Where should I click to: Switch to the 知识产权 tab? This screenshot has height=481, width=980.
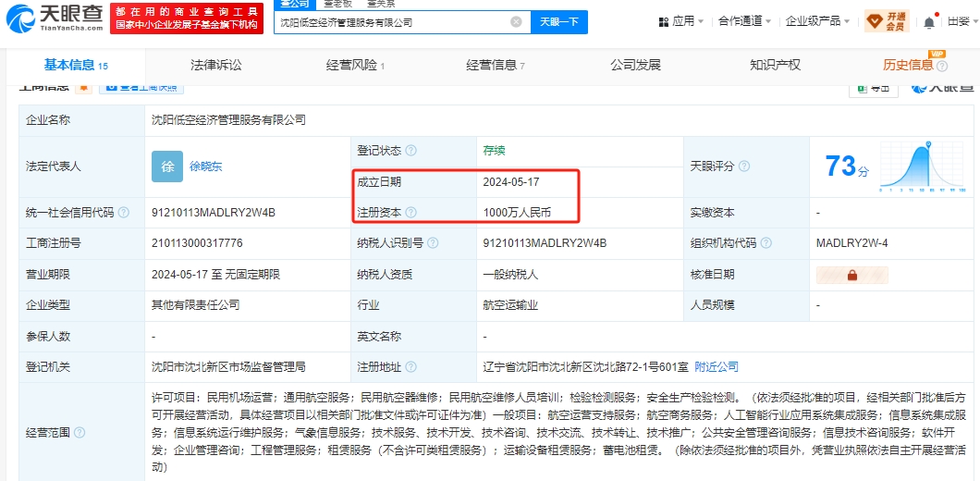coord(775,65)
